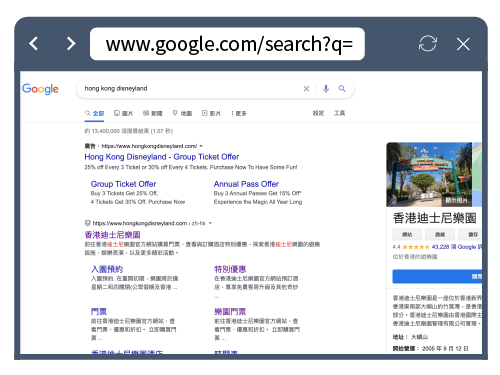Screen dimensions: 500x375
Task: Open the 入園預約 sitelink
Action: [107, 269]
